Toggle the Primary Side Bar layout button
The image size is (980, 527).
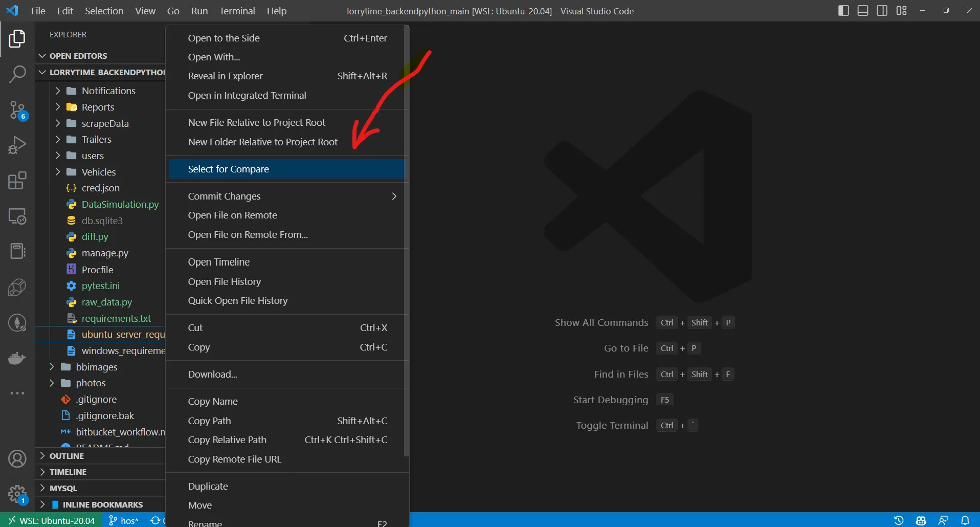coord(843,11)
